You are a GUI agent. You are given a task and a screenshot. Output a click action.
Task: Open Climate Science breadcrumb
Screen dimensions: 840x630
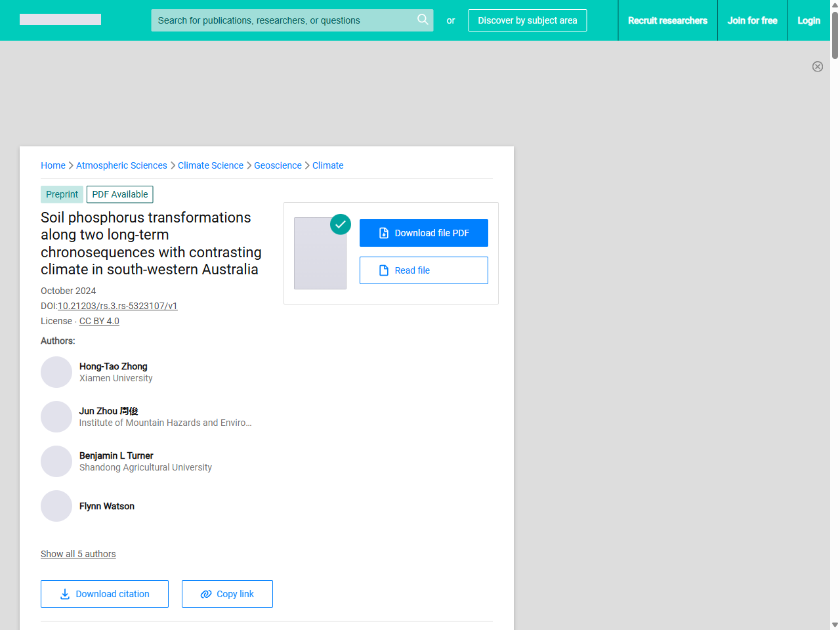click(x=211, y=165)
